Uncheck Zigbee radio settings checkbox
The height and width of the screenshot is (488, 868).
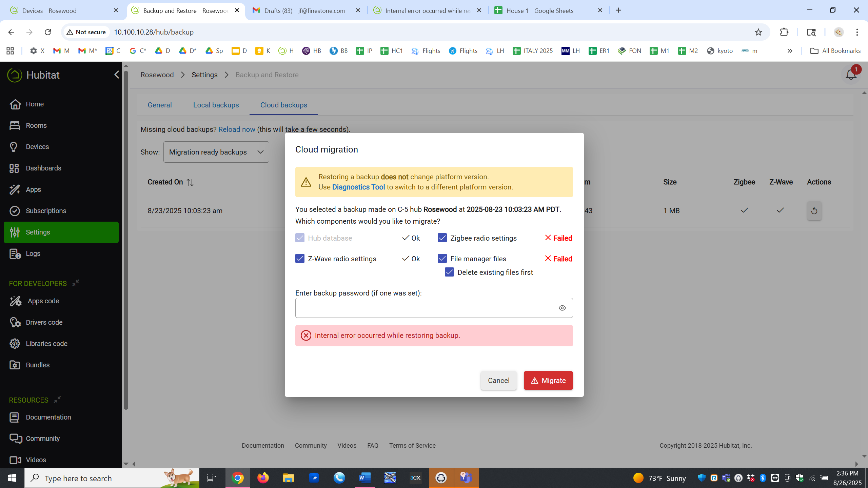(442, 238)
